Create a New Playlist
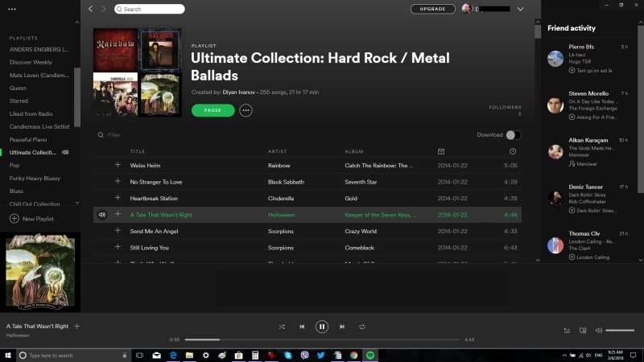The height and width of the screenshot is (362, 644). click(31, 219)
